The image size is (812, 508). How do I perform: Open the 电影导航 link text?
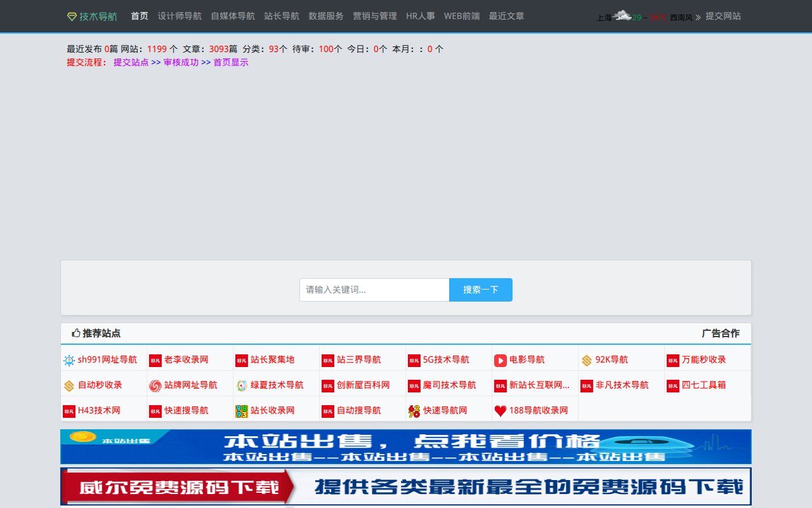point(527,359)
